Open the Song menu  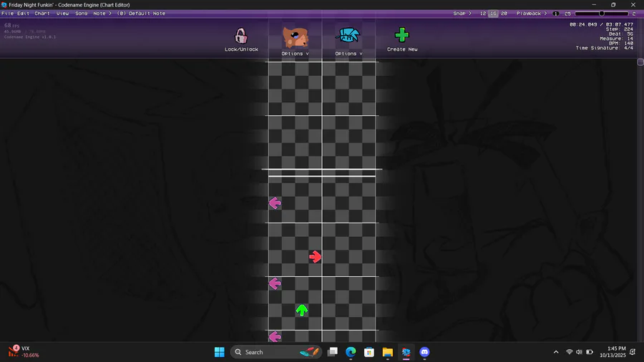(x=81, y=13)
